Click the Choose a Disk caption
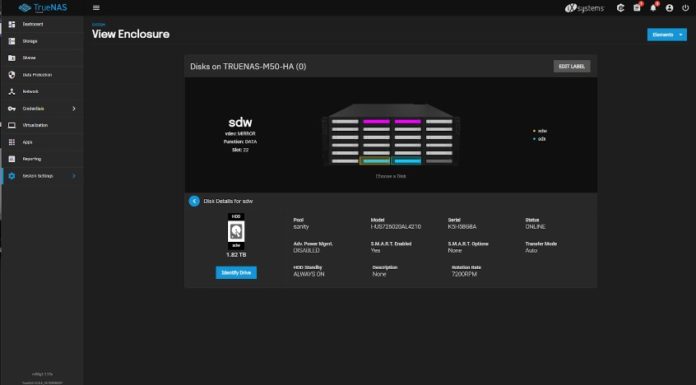This screenshot has width=696, height=385. tap(391, 176)
